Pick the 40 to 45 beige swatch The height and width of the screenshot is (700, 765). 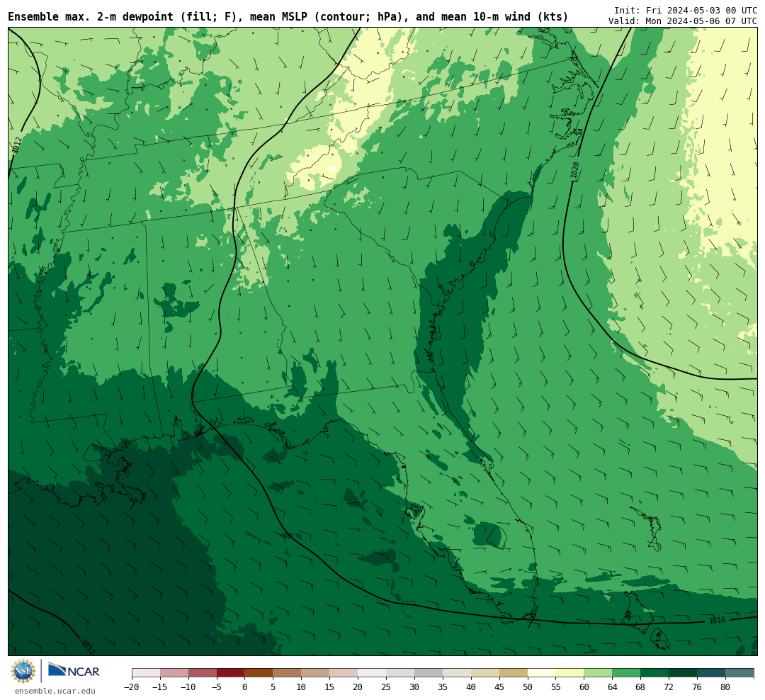[485, 673]
